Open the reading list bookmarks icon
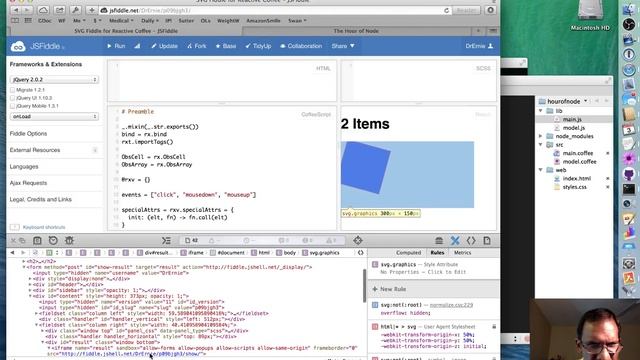640x360 pixels. [15, 20]
